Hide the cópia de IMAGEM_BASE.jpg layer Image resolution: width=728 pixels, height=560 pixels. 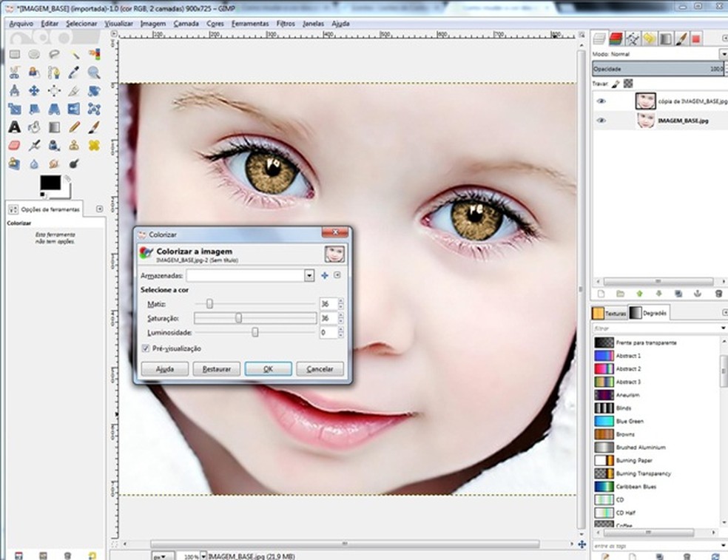point(601,101)
